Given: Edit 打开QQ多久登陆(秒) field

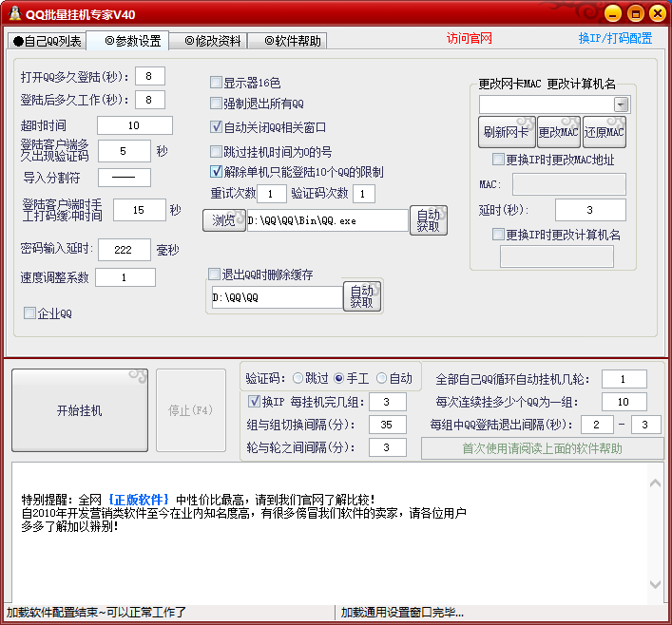Looking at the screenshot, I should coord(150,76).
